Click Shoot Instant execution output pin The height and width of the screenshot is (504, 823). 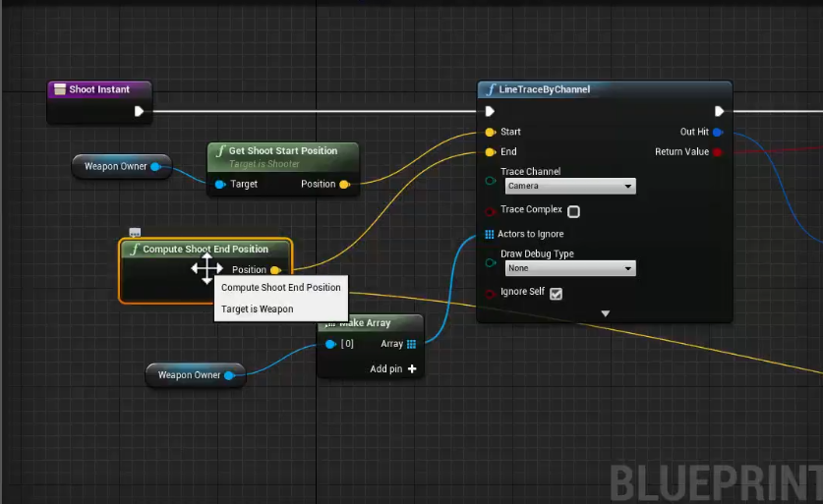[x=139, y=111]
